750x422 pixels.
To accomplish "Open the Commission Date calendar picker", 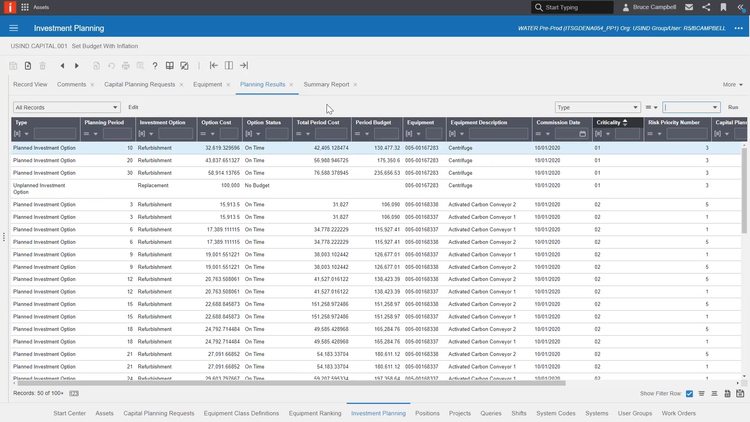I will [582, 134].
